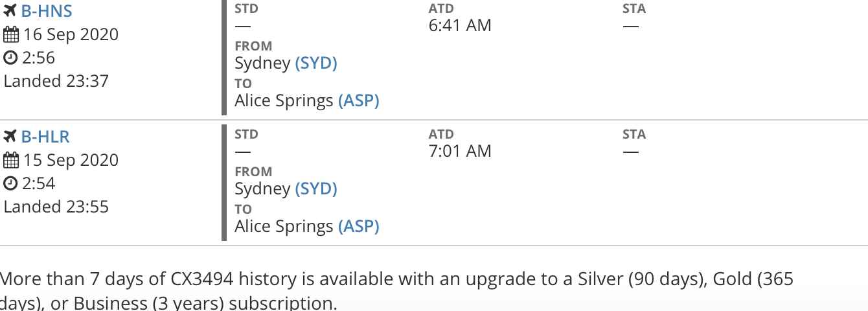Select the 6:41 AM actual departure time
The width and height of the screenshot is (868, 311).
point(460,25)
